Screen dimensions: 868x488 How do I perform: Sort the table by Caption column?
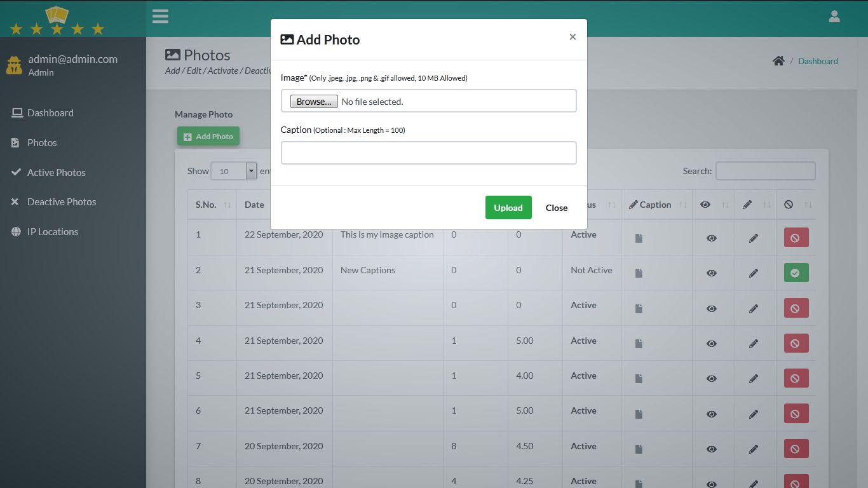click(x=654, y=204)
